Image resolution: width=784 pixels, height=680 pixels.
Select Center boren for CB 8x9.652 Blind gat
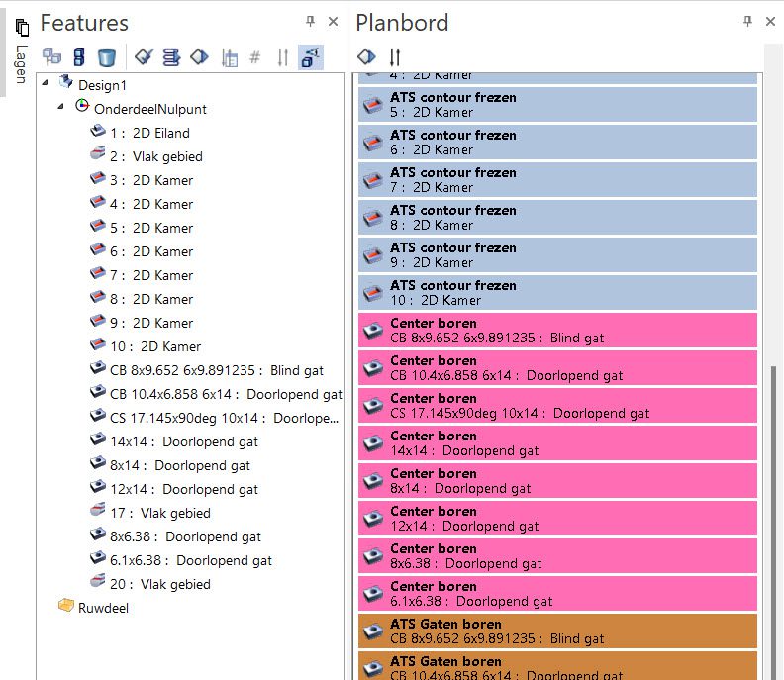pyautogui.click(x=557, y=330)
